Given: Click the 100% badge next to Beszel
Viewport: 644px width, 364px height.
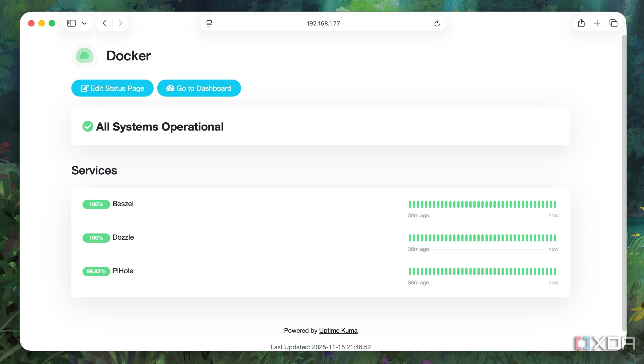Looking at the screenshot, I should click(x=96, y=204).
